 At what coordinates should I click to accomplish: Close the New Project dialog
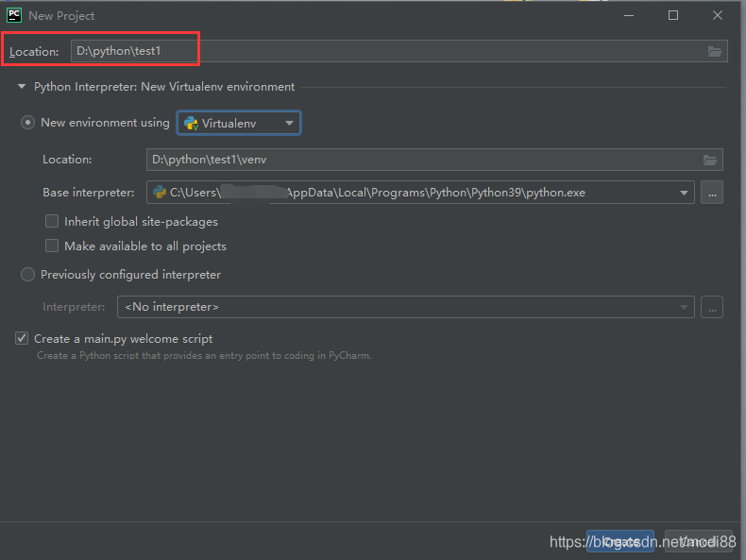tap(719, 15)
